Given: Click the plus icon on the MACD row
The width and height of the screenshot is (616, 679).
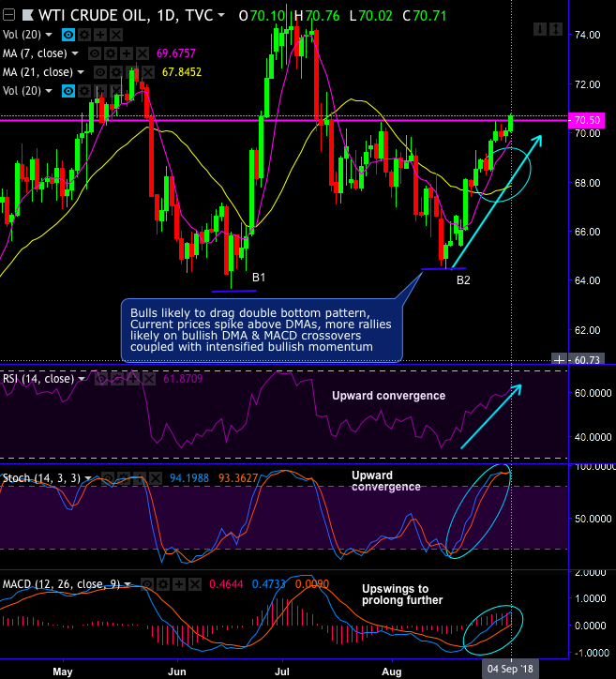Looking at the screenshot, I should click(179, 584).
